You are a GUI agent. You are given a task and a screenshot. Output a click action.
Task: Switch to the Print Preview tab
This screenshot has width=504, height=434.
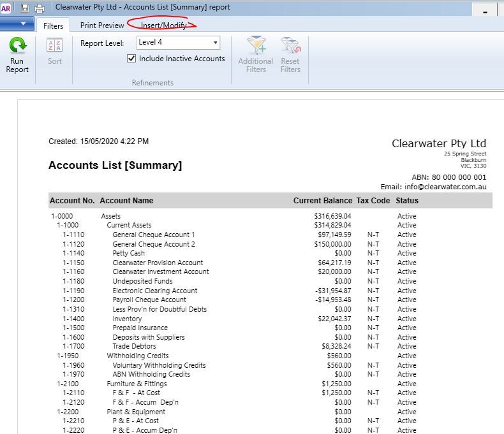[102, 25]
